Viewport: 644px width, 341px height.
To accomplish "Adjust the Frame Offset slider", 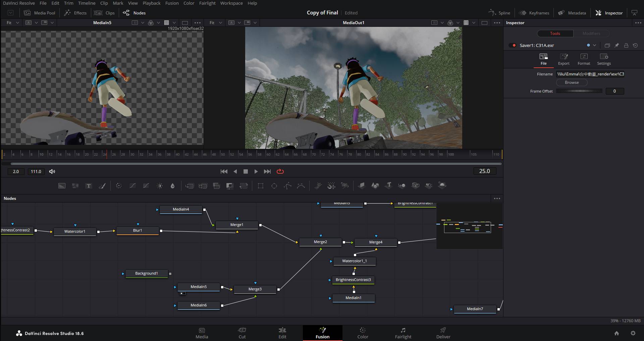I will tap(579, 91).
